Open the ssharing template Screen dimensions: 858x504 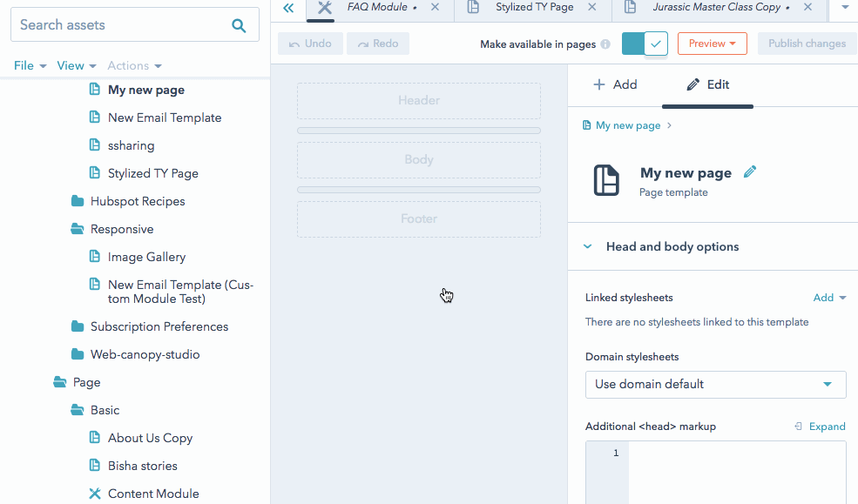pyautogui.click(x=132, y=145)
